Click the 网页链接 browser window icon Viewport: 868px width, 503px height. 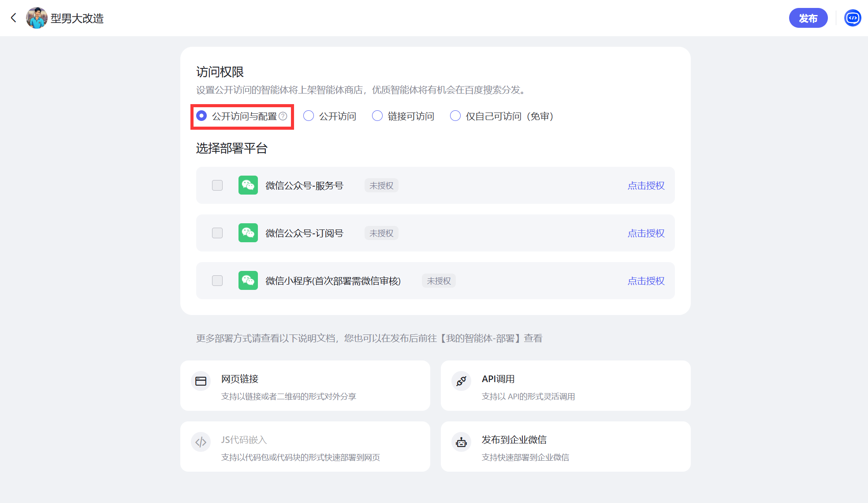point(201,381)
